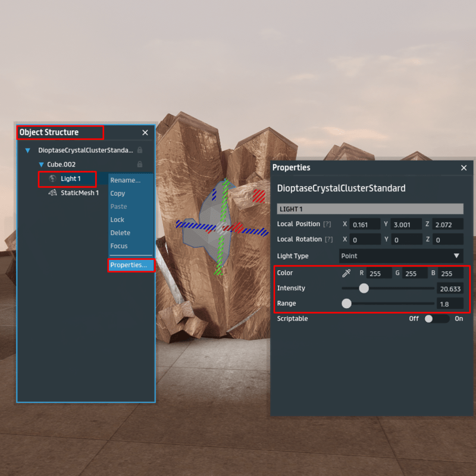
Task: Click lock icon beside Cube.002
Action: click(140, 164)
